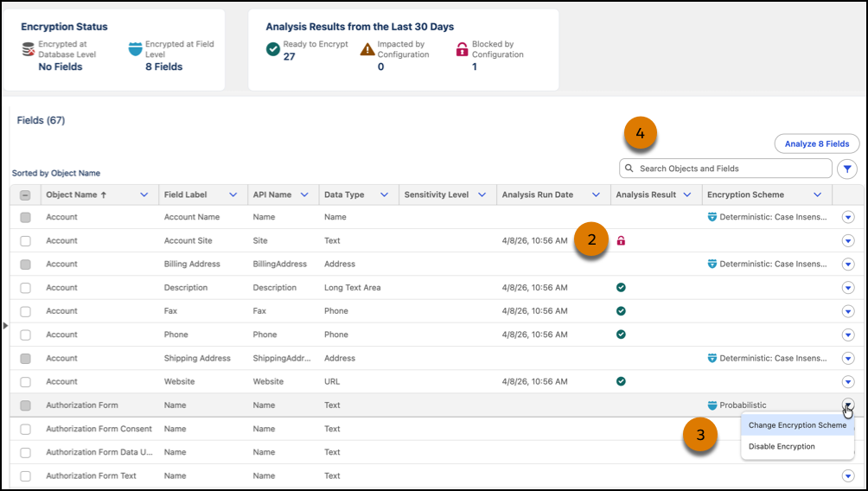Screen dimensions: 868x491
Task: Open row actions for the Account Website row
Action: click(x=848, y=381)
